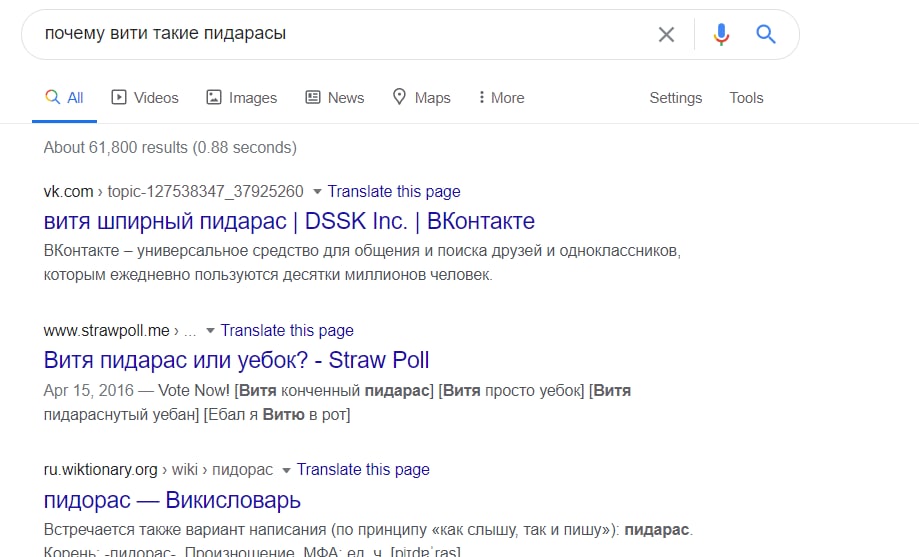Click the Images picture icon
919x557 pixels.
(214, 97)
